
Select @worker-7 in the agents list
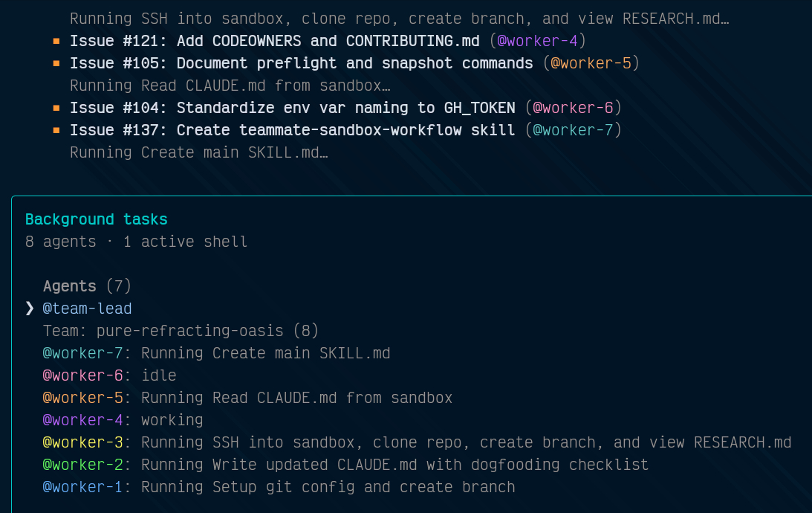(x=82, y=353)
